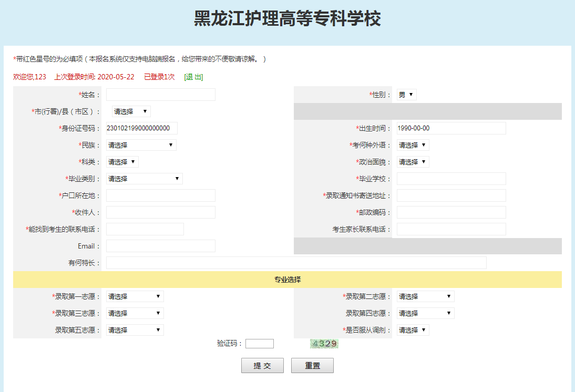Click the 有何特长 specialty text field
Image resolution: width=575 pixels, height=392 pixels.
[x=296, y=263]
